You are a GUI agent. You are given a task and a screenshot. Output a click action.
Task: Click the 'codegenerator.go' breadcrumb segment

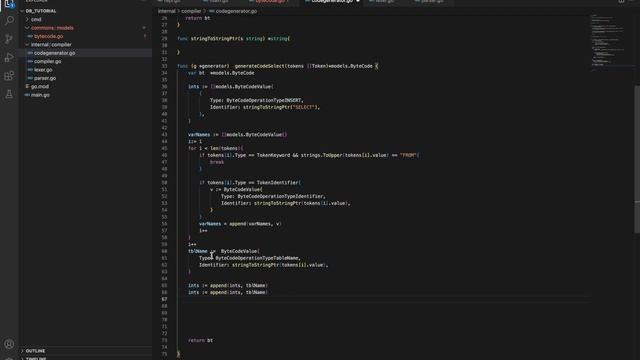(236, 11)
